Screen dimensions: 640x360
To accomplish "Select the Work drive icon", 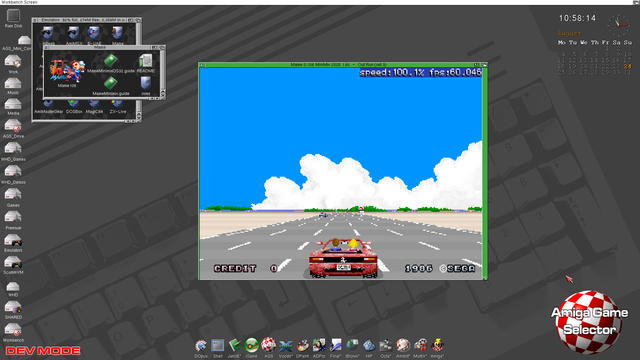I will pyautogui.click(x=13, y=62).
